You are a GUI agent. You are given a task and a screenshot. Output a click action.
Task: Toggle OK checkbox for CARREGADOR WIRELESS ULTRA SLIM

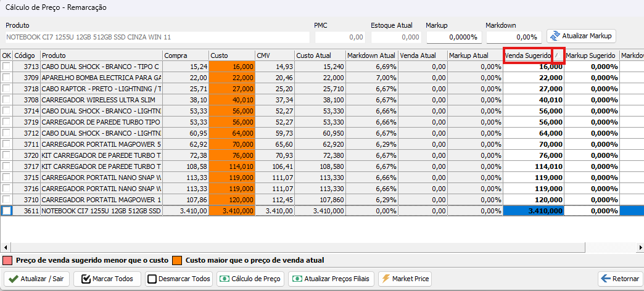click(6, 100)
